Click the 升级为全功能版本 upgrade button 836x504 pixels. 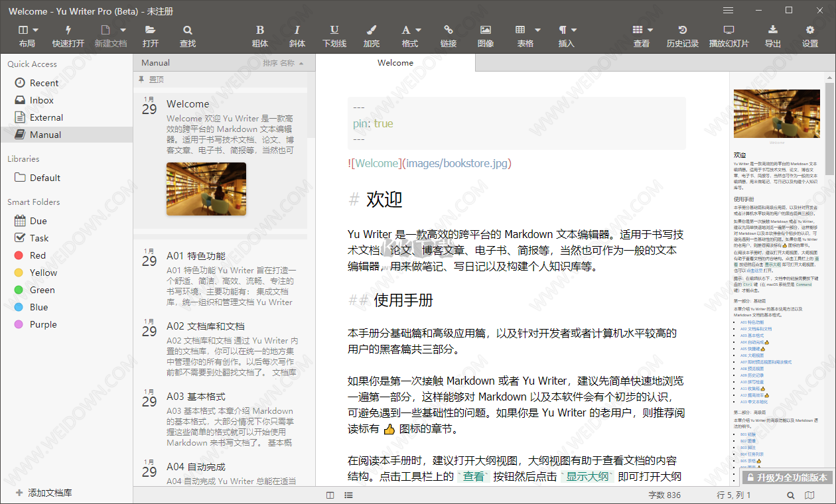[x=786, y=477]
